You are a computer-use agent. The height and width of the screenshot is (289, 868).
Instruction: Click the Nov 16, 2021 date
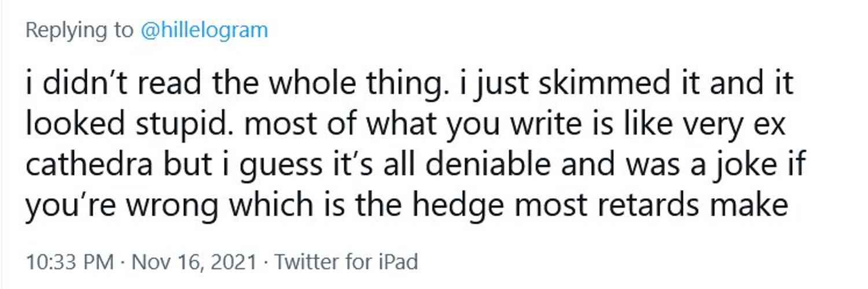click(194, 262)
